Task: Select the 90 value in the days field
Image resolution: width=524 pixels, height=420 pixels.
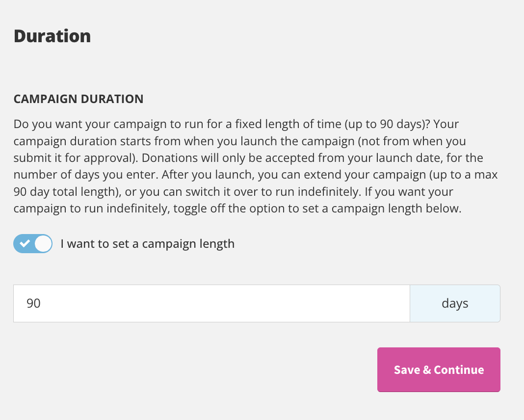Action: 33,303
